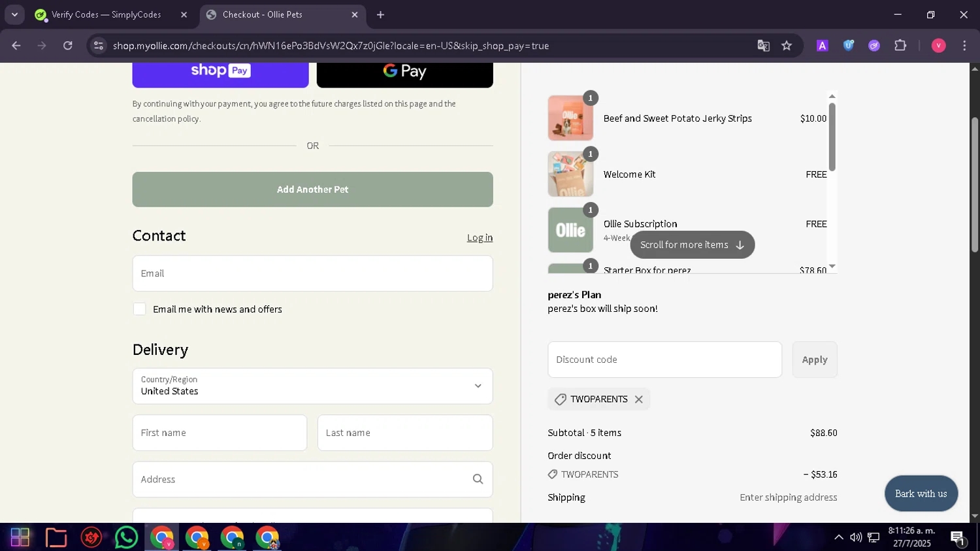Open WhatsApp from the taskbar

126,537
